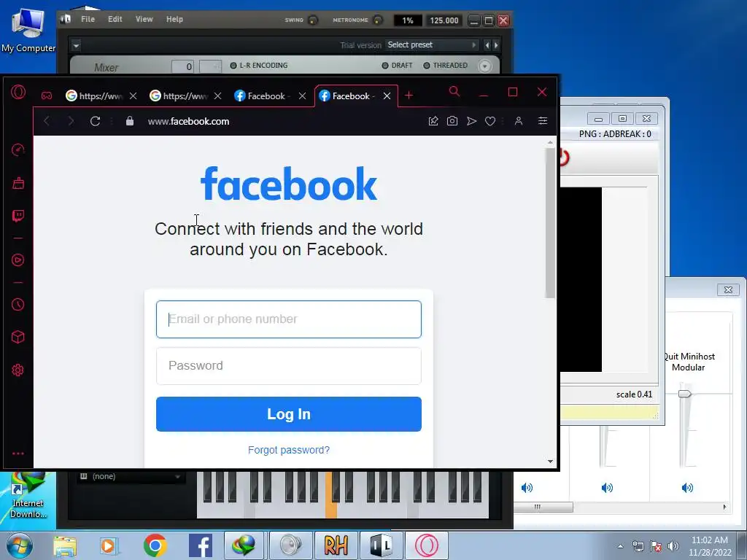Open File menu in the audio app
The height and width of the screenshot is (560, 747).
[x=88, y=19]
